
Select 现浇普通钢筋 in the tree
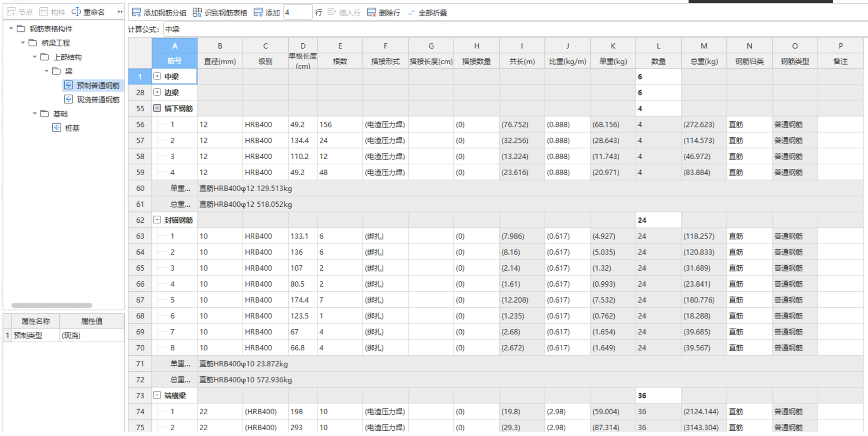[98, 100]
